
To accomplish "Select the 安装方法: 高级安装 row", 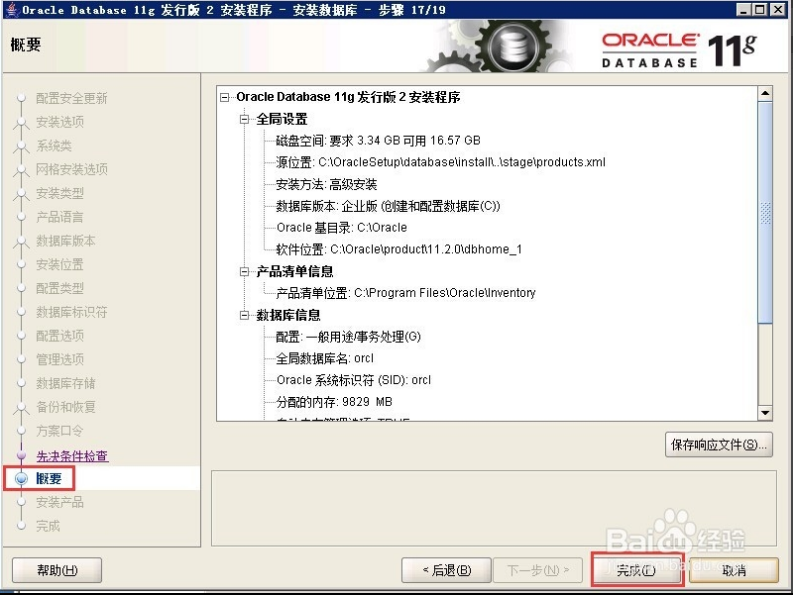I will point(327,184).
